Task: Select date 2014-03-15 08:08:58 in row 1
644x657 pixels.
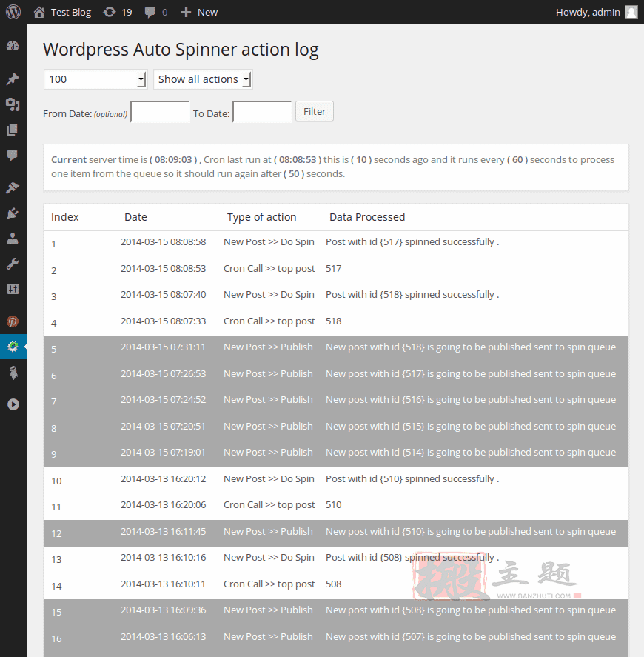Action: (x=164, y=241)
